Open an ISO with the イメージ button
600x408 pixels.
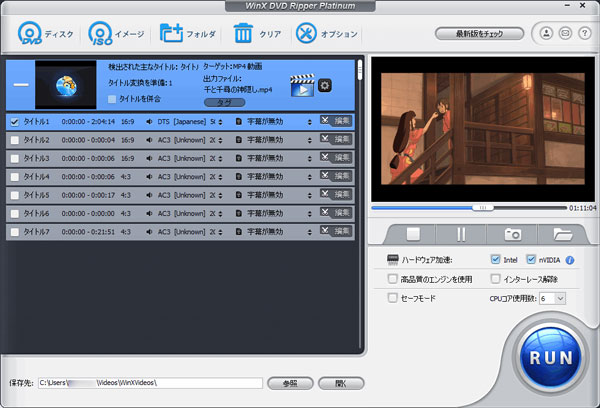click(116, 34)
